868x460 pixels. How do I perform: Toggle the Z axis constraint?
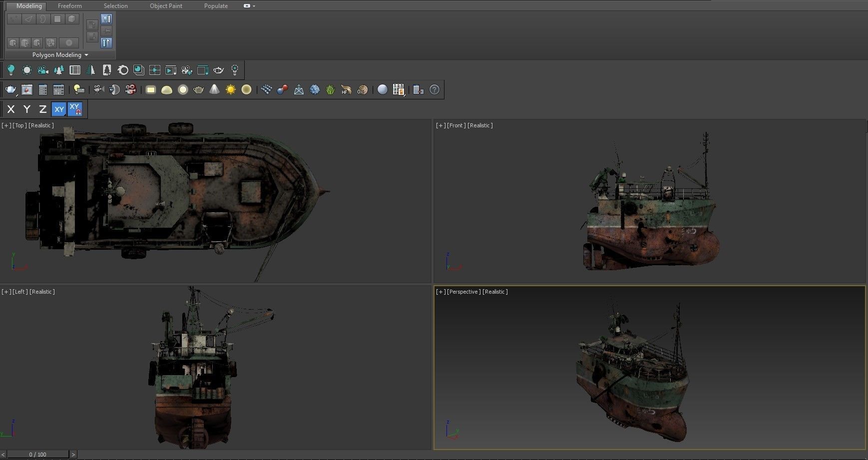point(43,109)
